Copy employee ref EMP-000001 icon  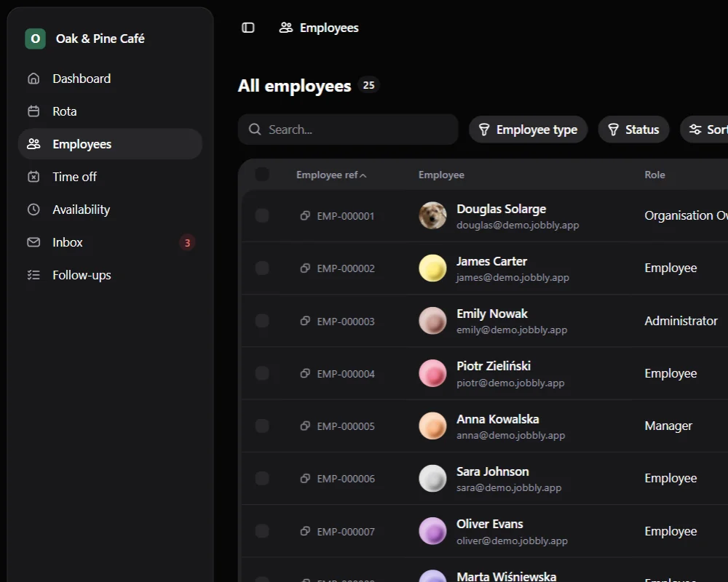coord(305,215)
